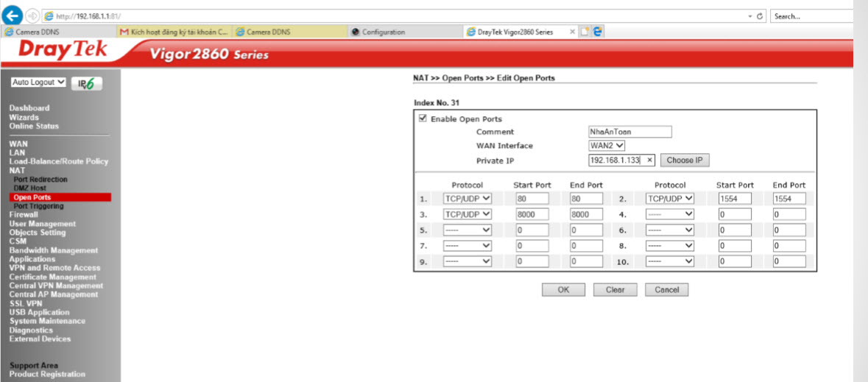
Task: Open a new browser tab
Action: (585, 32)
